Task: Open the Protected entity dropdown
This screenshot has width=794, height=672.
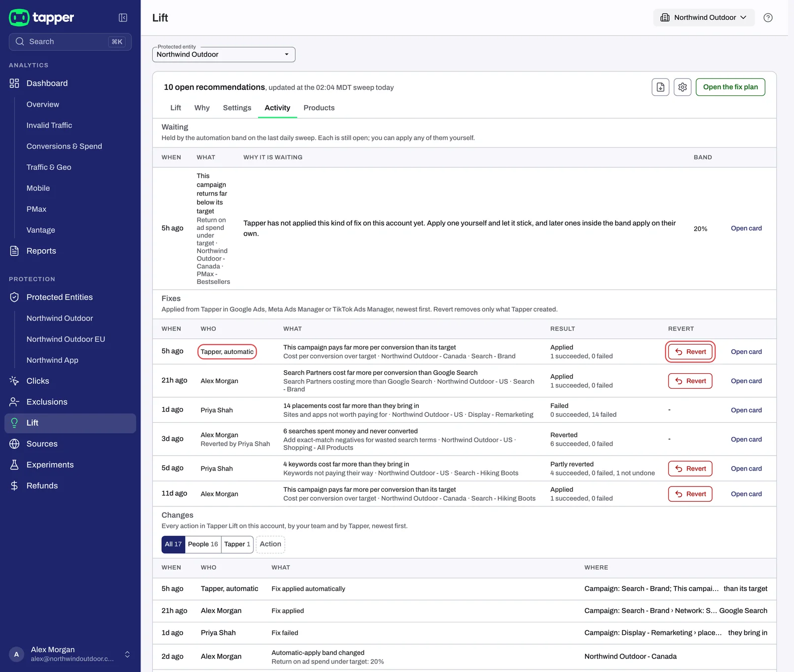Action: coord(224,55)
